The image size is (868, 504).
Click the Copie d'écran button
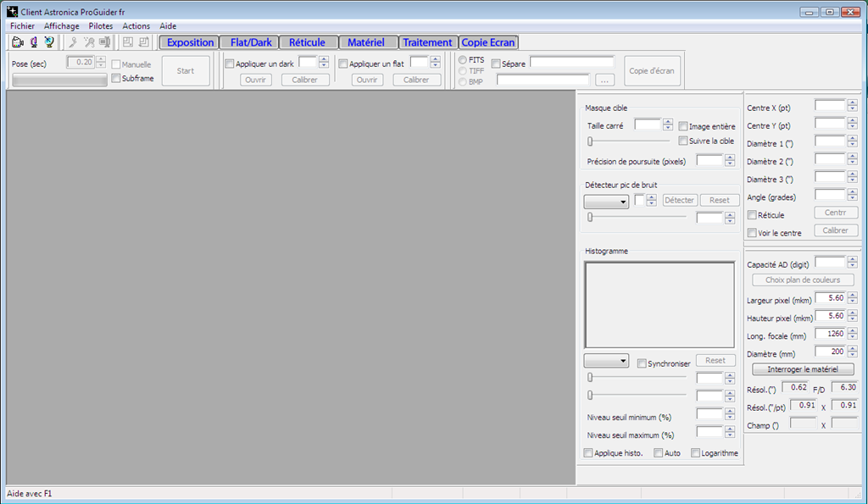coord(652,71)
